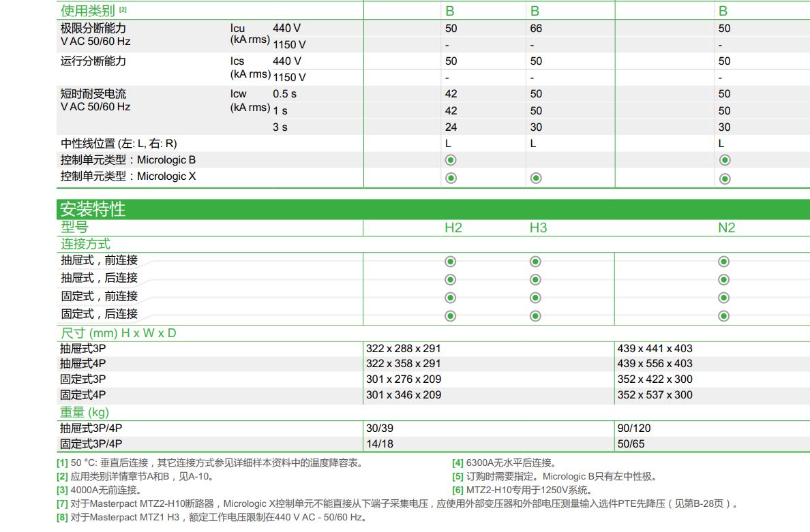The height and width of the screenshot is (532, 810).
Task: Select the H2 dot for 固定式，前连接
Action: click(451, 298)
